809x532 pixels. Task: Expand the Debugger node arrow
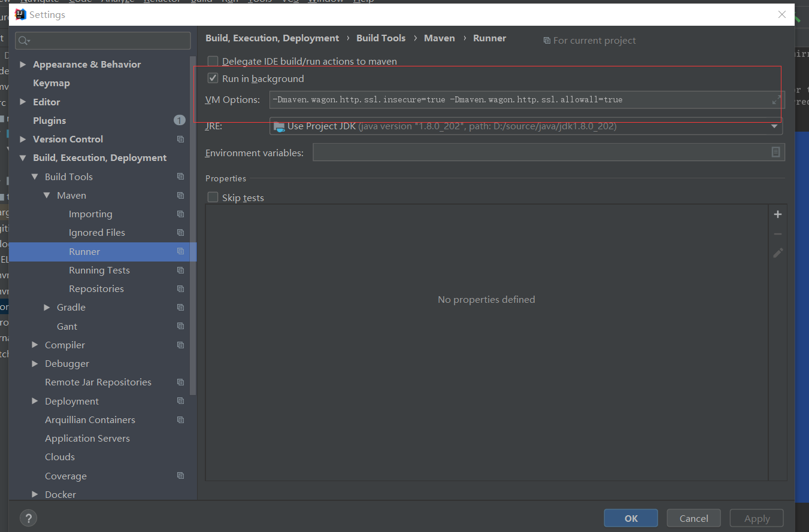[x=35, y=364]
